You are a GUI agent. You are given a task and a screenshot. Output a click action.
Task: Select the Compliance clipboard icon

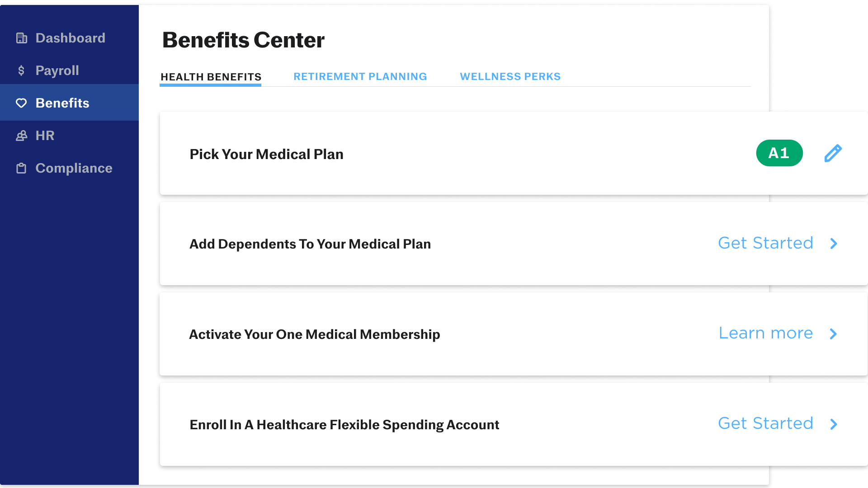pos(21,168)
